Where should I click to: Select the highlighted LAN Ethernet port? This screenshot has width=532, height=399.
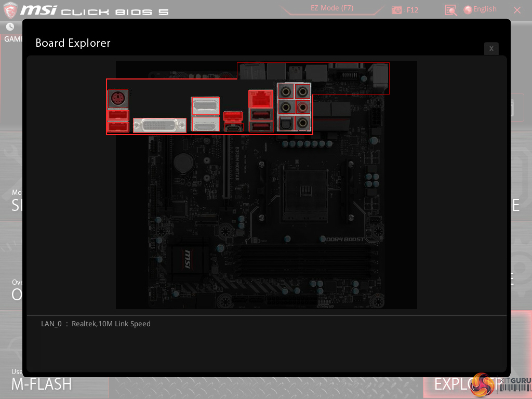click(261, 99)
